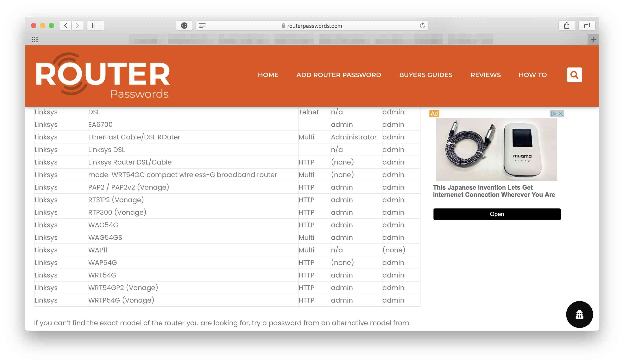Click the forward navigation arrow icon
Viewport: 624px width, 364px height.
[78, 26]
